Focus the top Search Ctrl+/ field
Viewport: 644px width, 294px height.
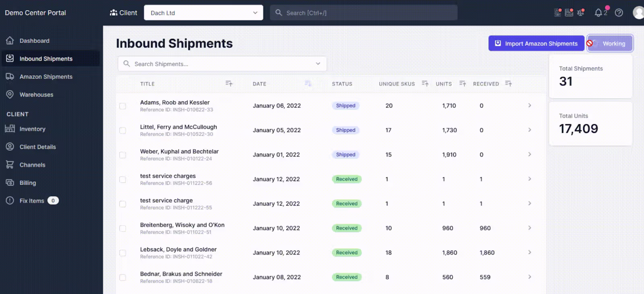coord(364,13)
